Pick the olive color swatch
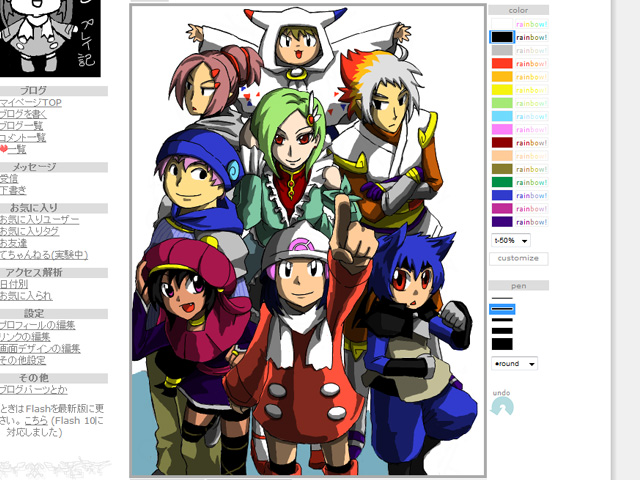The image size is (640, 480). 502,169
